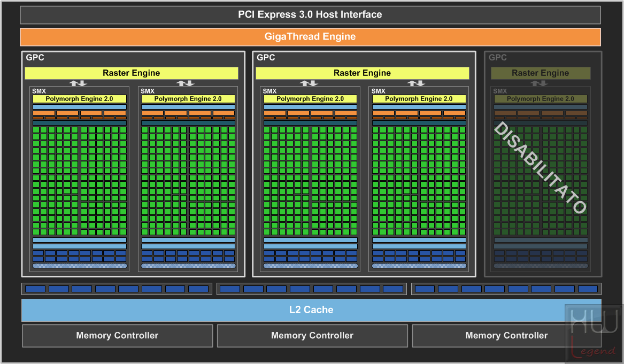Click the dimmed Raster Engine bar in disabled GPC
Image resolution: width=624 pixels, height=364 pixels.
click(541, 73)
